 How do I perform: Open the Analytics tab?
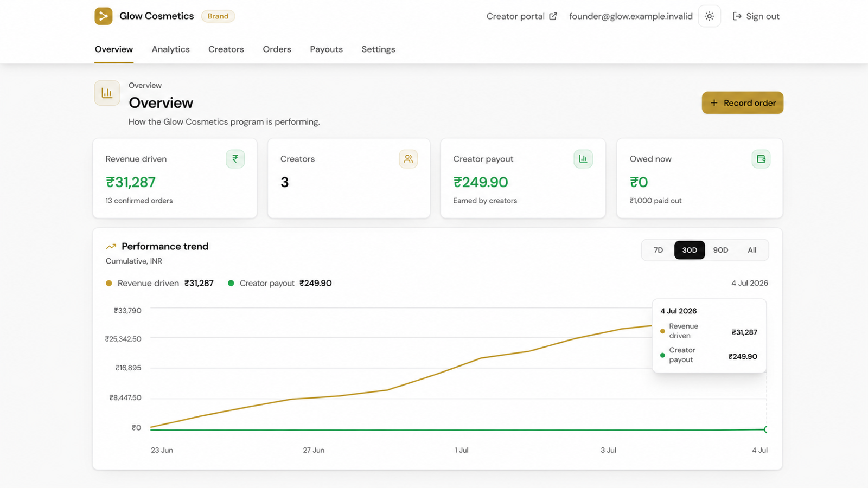171,49
